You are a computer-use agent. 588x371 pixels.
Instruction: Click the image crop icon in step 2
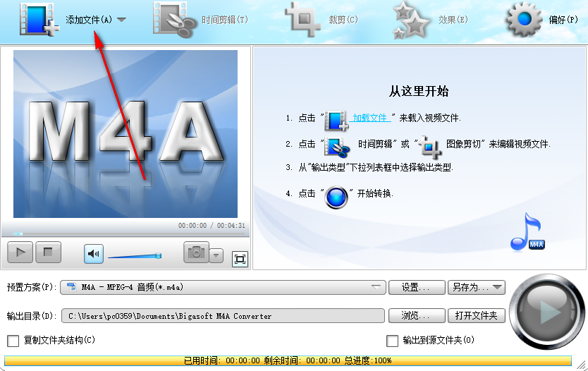click(x=430, y=147)
